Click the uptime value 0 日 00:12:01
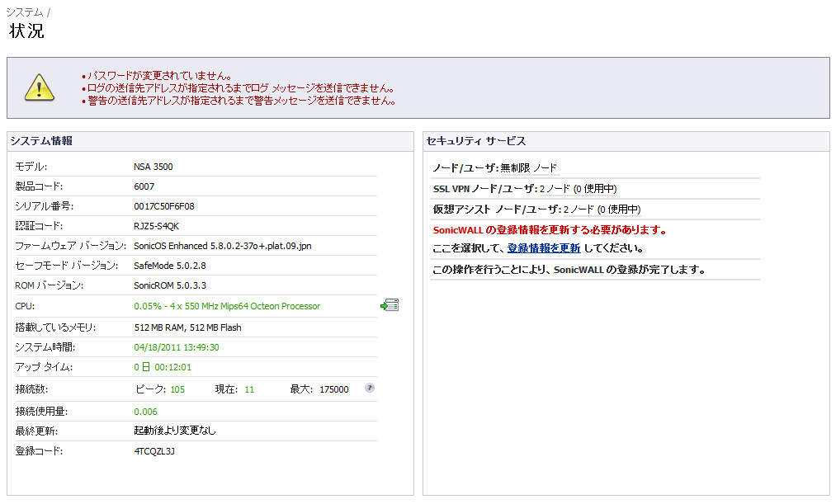836x504 pixels. click(162, 367)
